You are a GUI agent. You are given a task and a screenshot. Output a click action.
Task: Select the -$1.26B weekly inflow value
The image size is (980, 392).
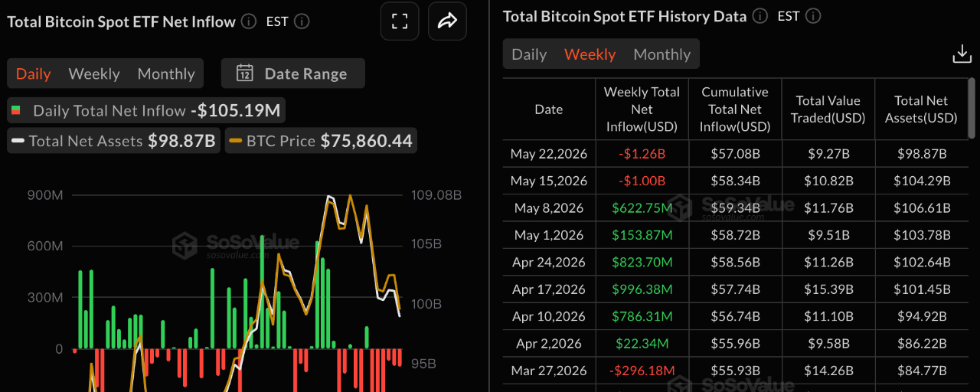642,154
